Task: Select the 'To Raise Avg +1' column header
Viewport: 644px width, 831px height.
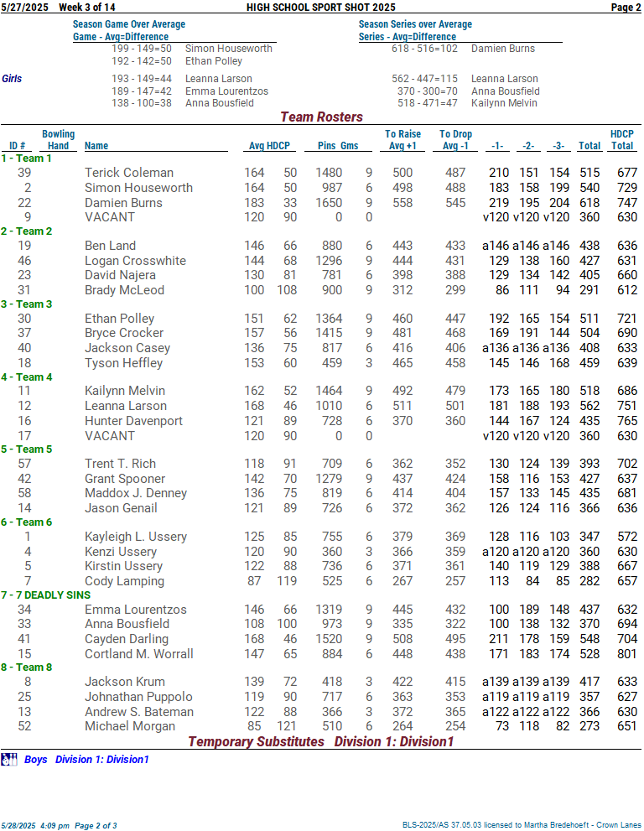Action: [x=402, y=140]
